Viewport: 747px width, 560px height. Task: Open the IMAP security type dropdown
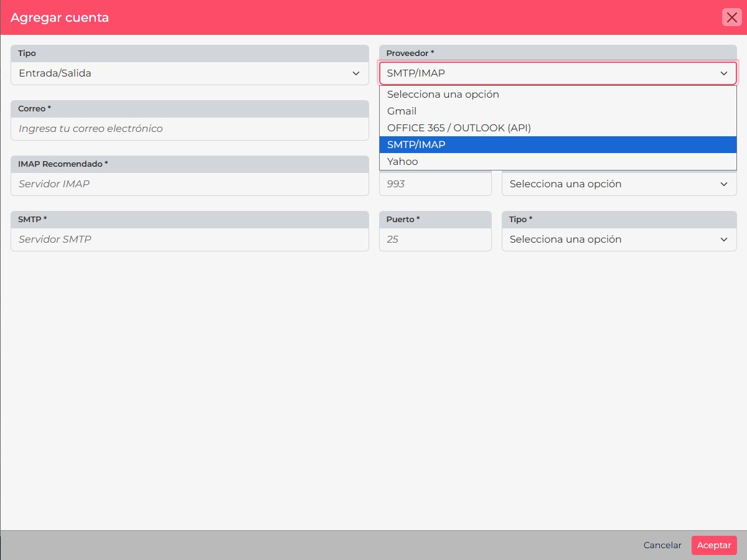(x=619, y=184)
